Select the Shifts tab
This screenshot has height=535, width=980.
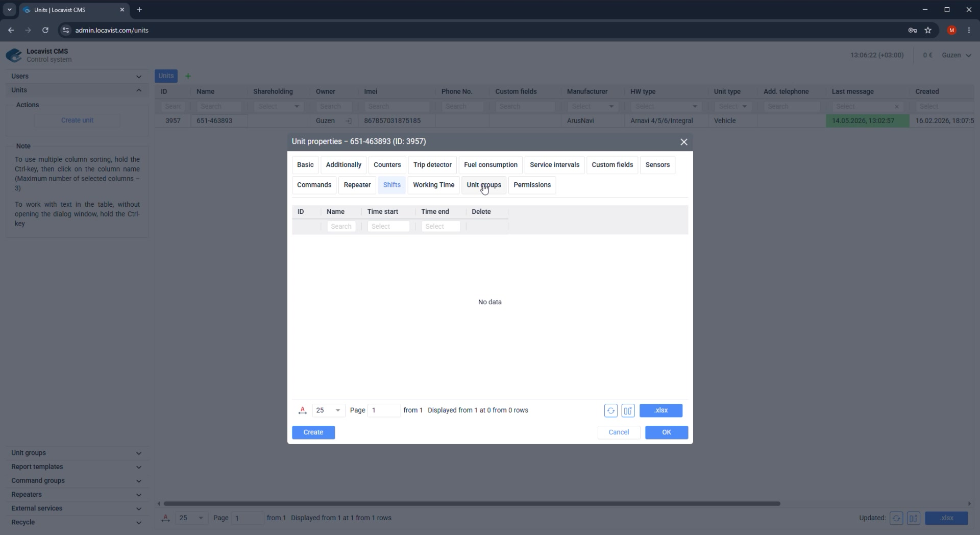point(392,185)
